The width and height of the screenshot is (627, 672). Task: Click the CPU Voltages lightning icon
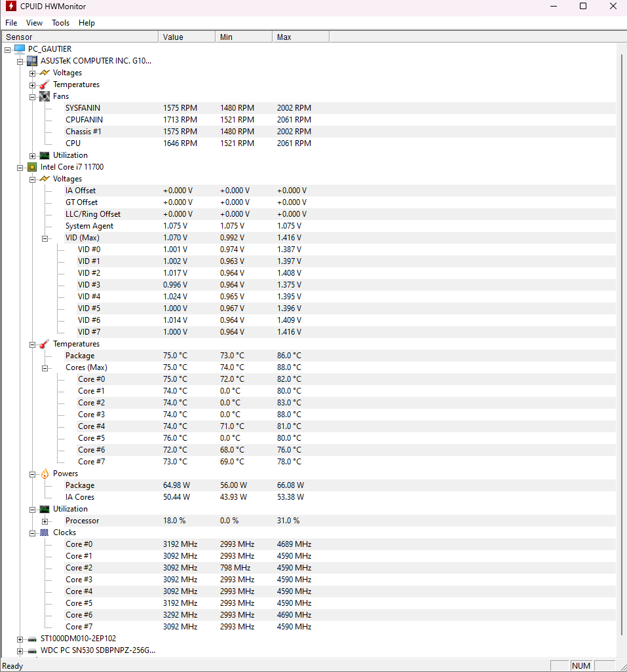(45, 179)
